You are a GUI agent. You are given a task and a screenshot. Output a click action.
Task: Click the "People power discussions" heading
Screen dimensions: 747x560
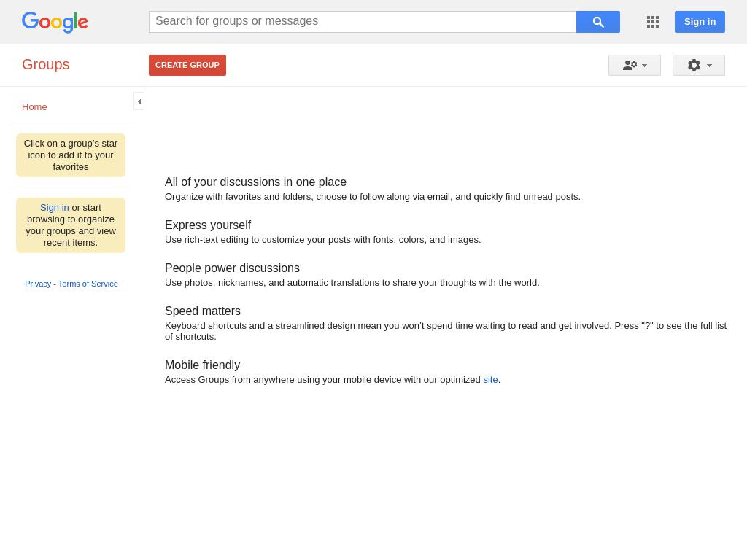pyautogui.click(x=232, y=268)
